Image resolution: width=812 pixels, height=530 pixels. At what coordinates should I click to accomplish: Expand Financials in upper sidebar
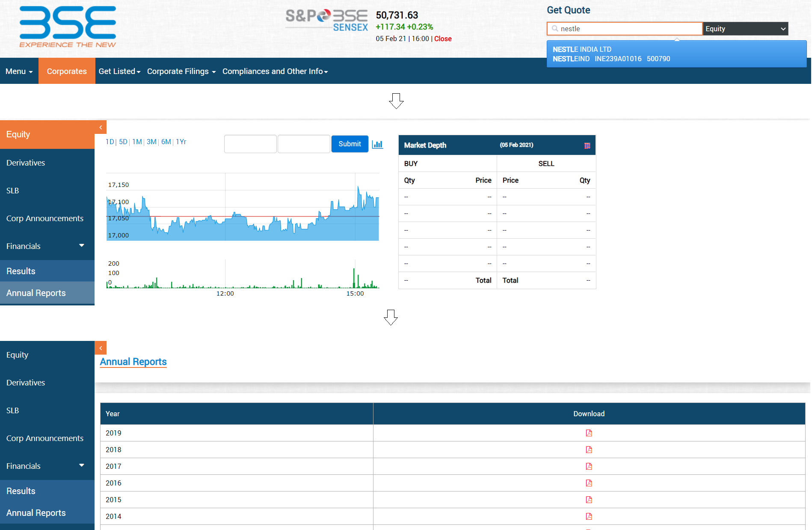click(47, 246)
